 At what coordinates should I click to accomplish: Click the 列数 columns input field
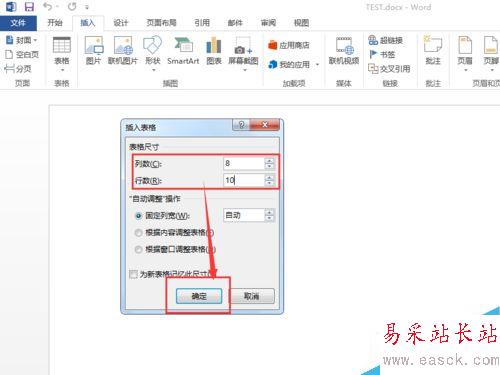pos(244,163)
